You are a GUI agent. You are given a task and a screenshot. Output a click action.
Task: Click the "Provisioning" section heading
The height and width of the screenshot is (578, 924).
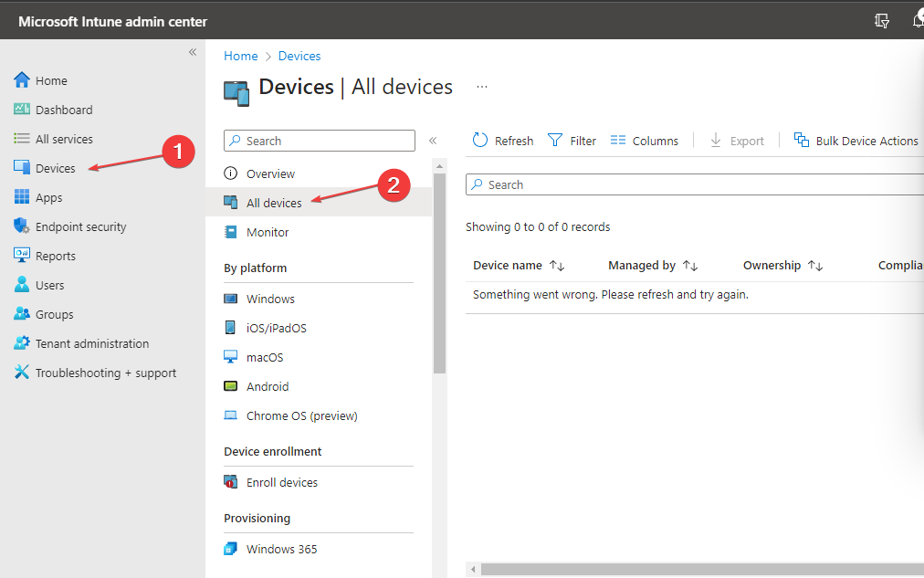257,518
